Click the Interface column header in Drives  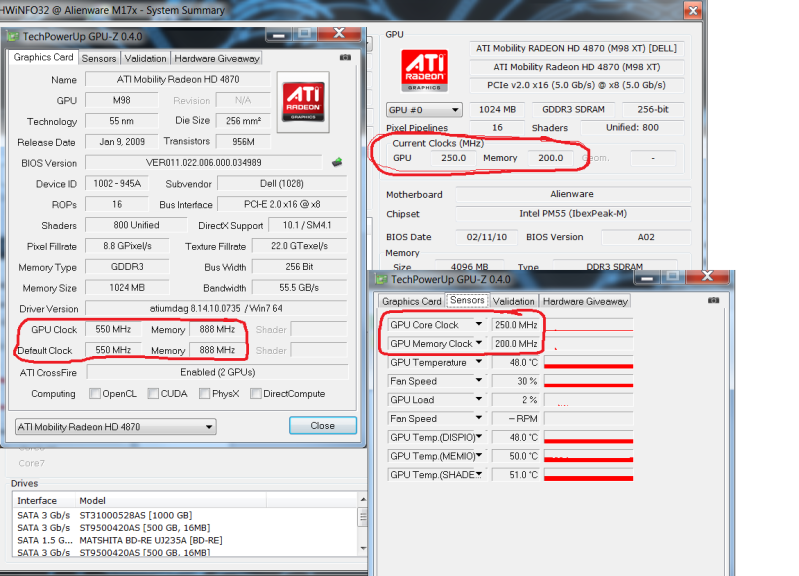point(44,501)
